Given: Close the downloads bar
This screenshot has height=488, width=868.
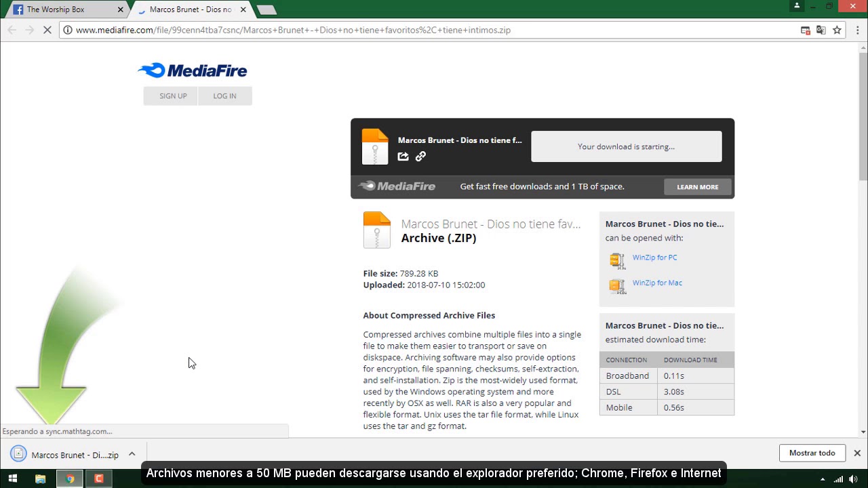Looking at the screenshot, I should coord(857,453).
